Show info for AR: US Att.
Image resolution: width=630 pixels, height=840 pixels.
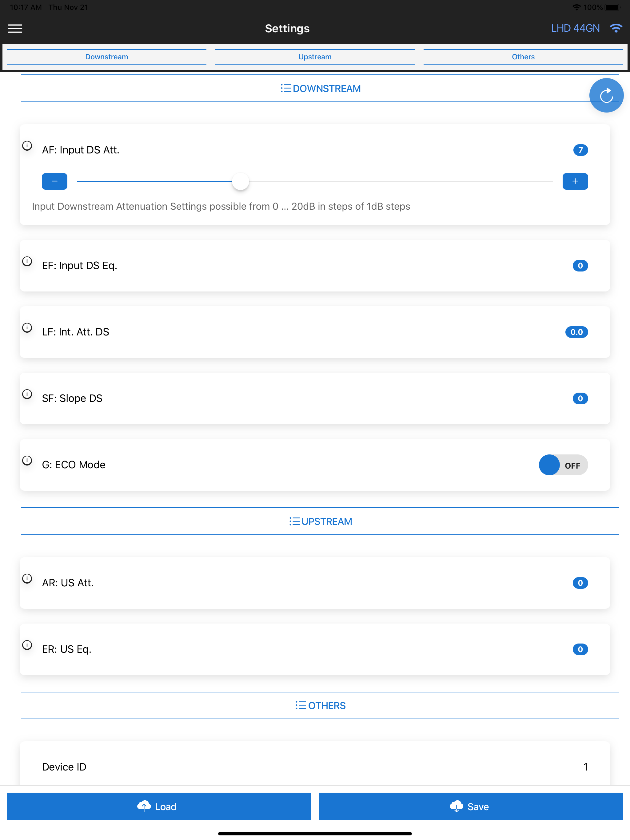(x=27, y=579)
